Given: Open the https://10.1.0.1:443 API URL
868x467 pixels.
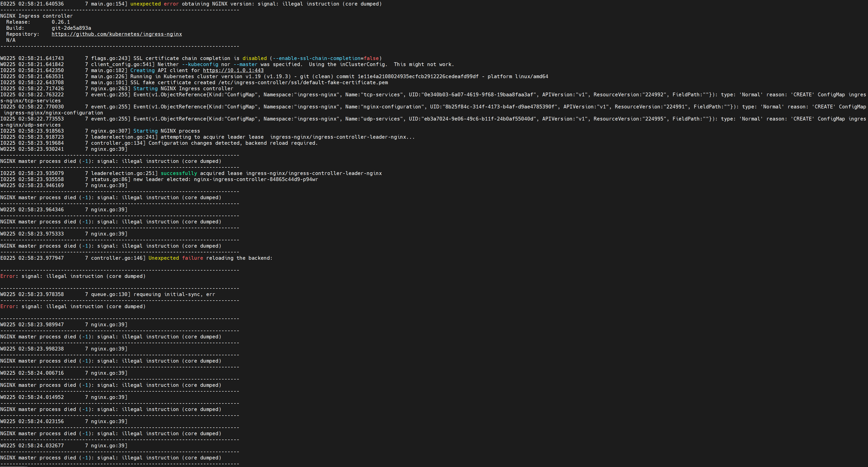Looking at the screenshot, I should click(233, 70).
